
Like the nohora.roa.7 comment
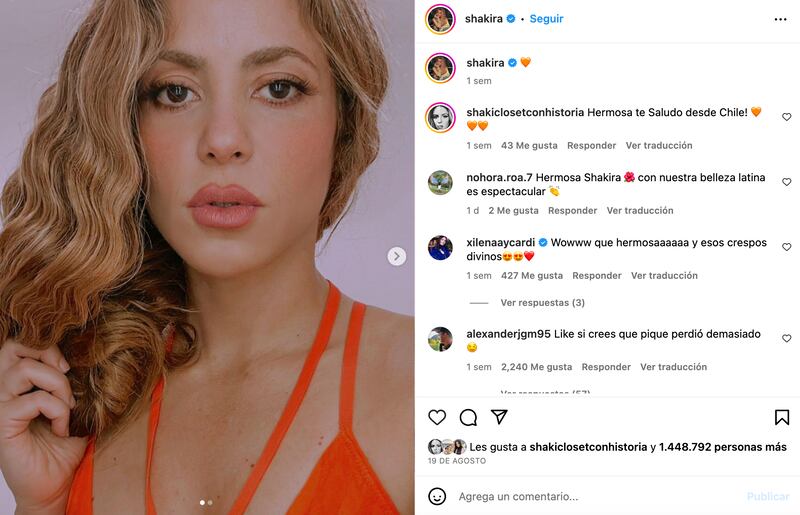(x=787, y=182)
